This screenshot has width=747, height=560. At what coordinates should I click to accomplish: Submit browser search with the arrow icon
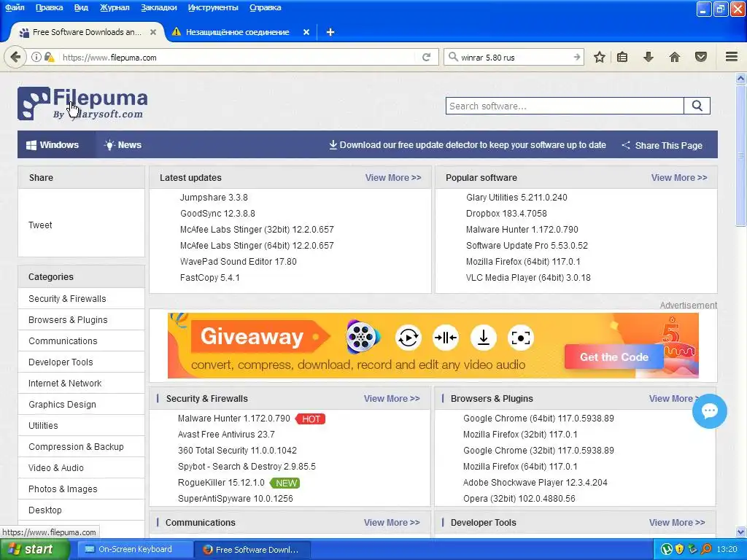(x=576, y=57)
